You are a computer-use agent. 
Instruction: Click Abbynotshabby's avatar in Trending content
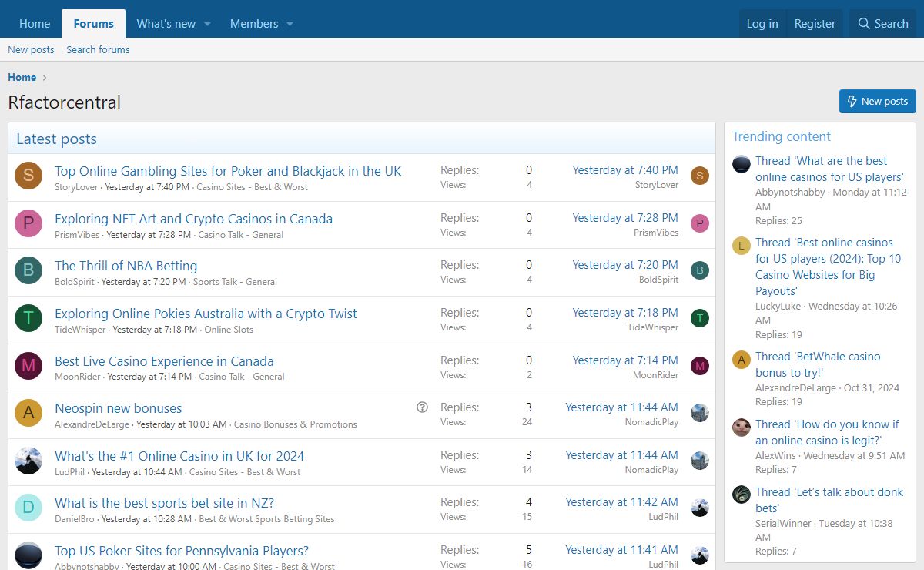(742, 164)
